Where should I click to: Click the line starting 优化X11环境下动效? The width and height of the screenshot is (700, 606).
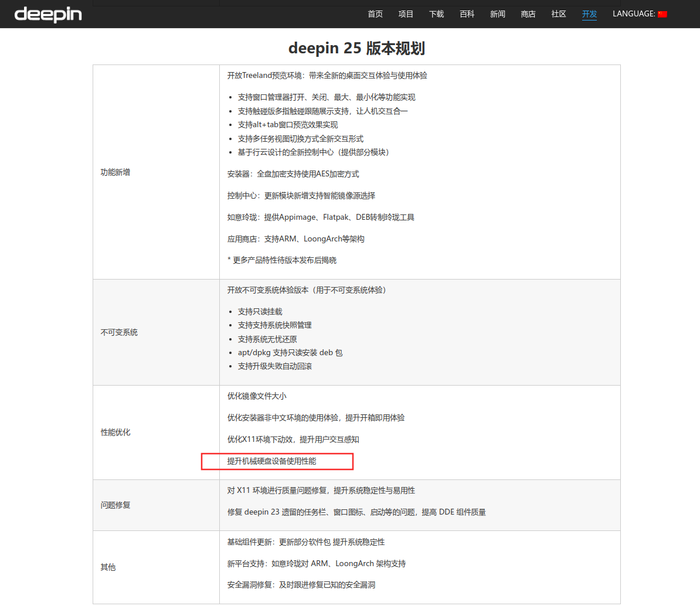tap(293, 440)
